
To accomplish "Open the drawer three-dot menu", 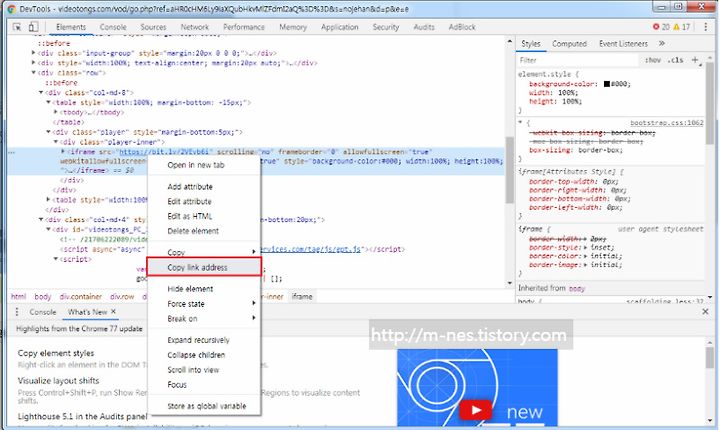I will [17, 312].
